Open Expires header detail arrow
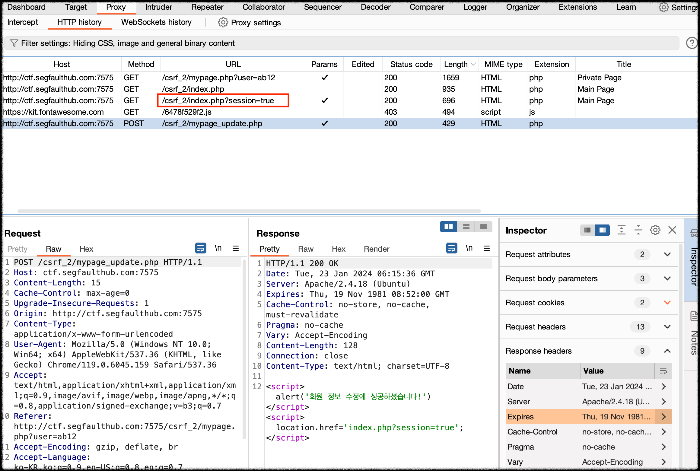Image resolution: width=700 pixels, height=471 pixels. (663, 417)
